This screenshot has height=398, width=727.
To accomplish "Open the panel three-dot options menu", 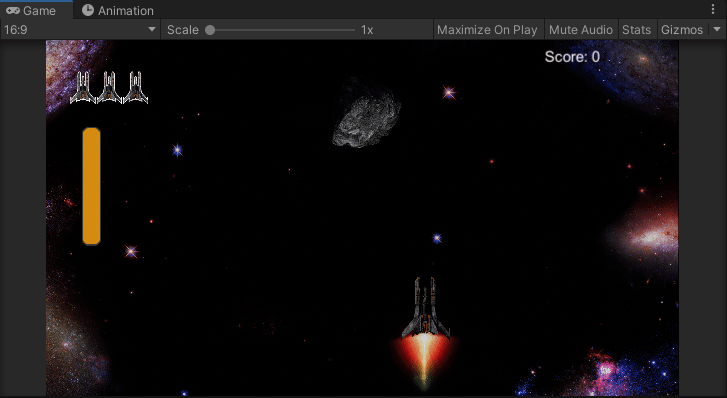I will point(713,9).
